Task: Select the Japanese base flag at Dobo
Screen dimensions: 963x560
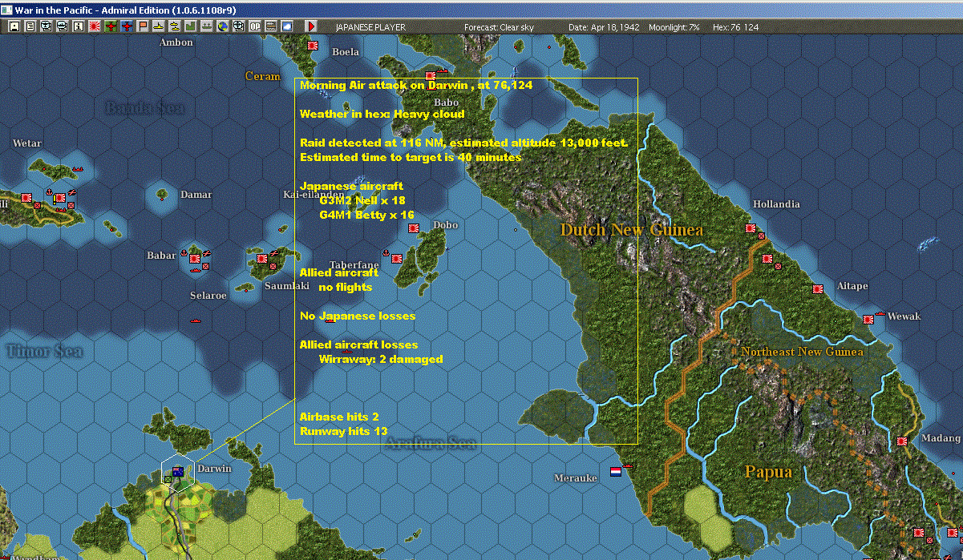Action: [x=414, y=228]
